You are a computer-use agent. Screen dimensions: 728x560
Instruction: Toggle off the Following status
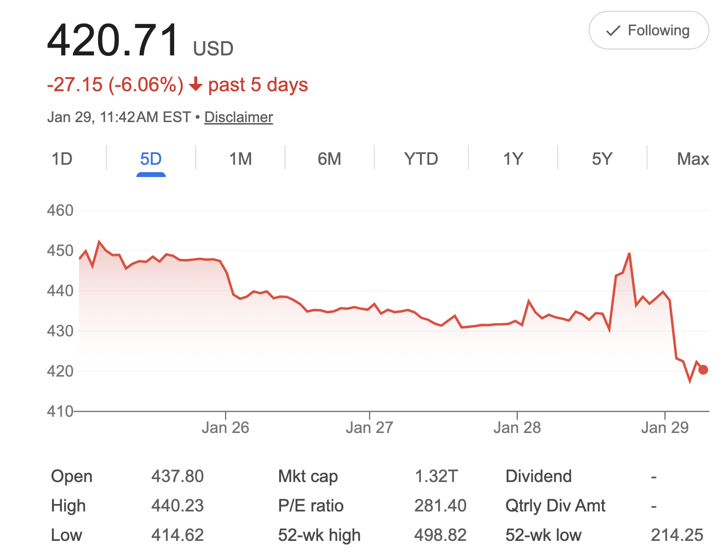tap(649, 30)
